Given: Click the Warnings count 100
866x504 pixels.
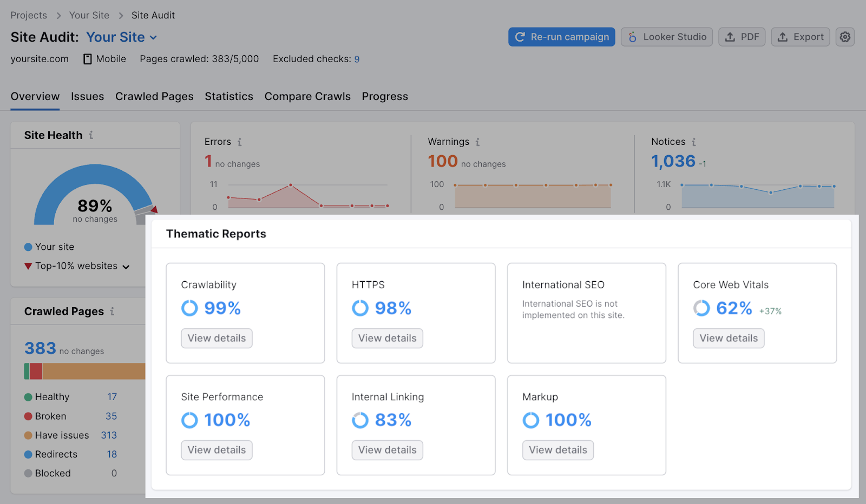Looking at the screenshot, I should pyautogui.click(x=443, y=161).
